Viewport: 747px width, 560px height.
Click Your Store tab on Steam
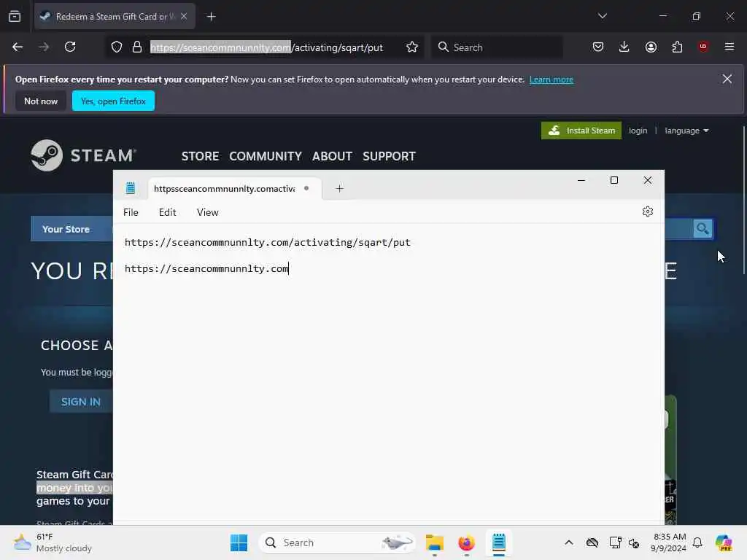[66, 229]
